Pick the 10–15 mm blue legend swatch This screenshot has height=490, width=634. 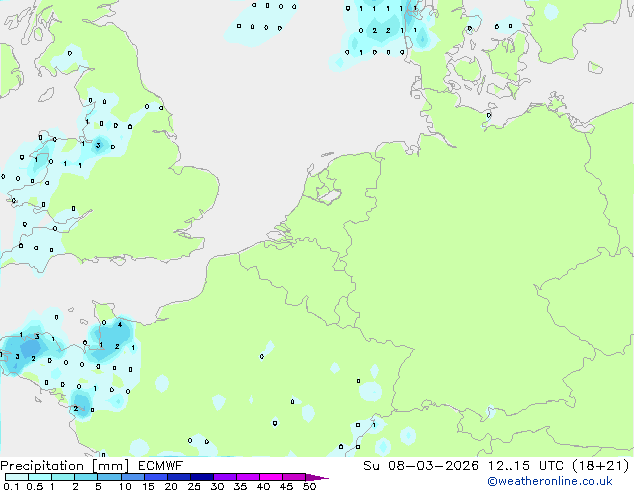point(132,477)
